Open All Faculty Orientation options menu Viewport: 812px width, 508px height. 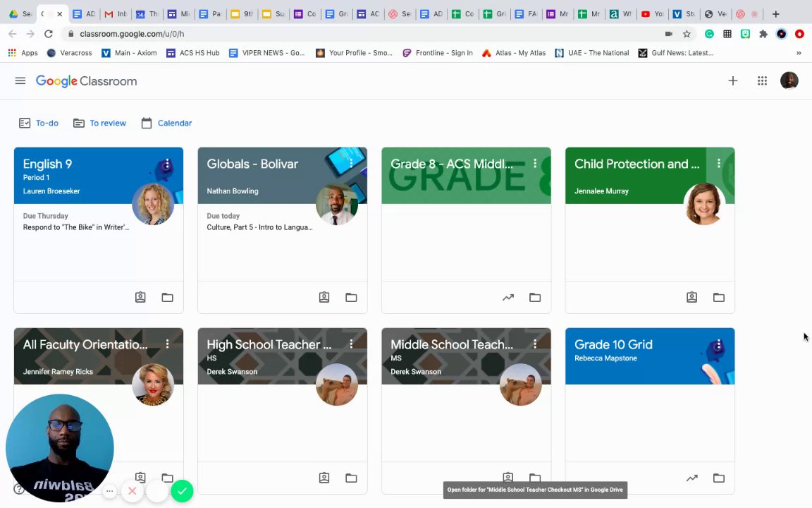click(167, 344)
